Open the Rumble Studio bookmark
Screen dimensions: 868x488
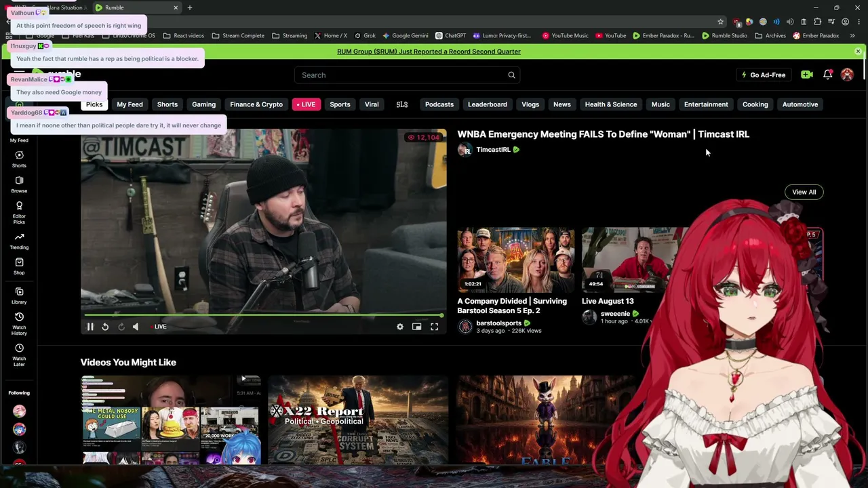point(724,36)
